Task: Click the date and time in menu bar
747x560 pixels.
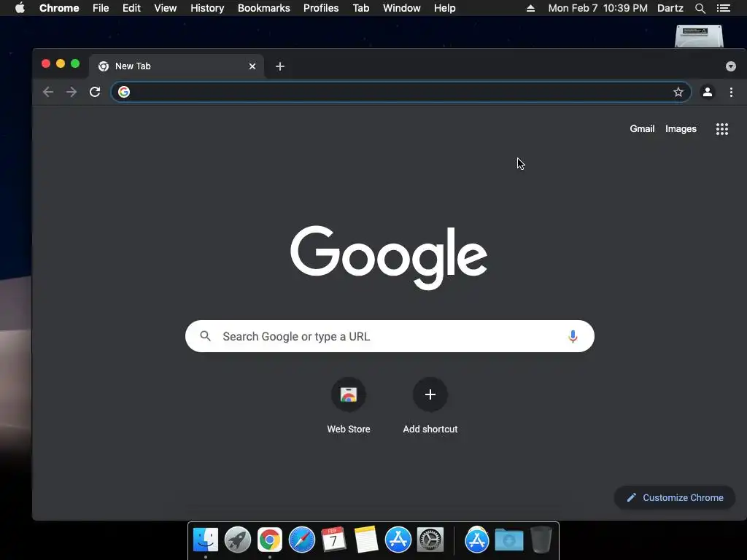Action: pyautogui.click(x=598, y=8)
